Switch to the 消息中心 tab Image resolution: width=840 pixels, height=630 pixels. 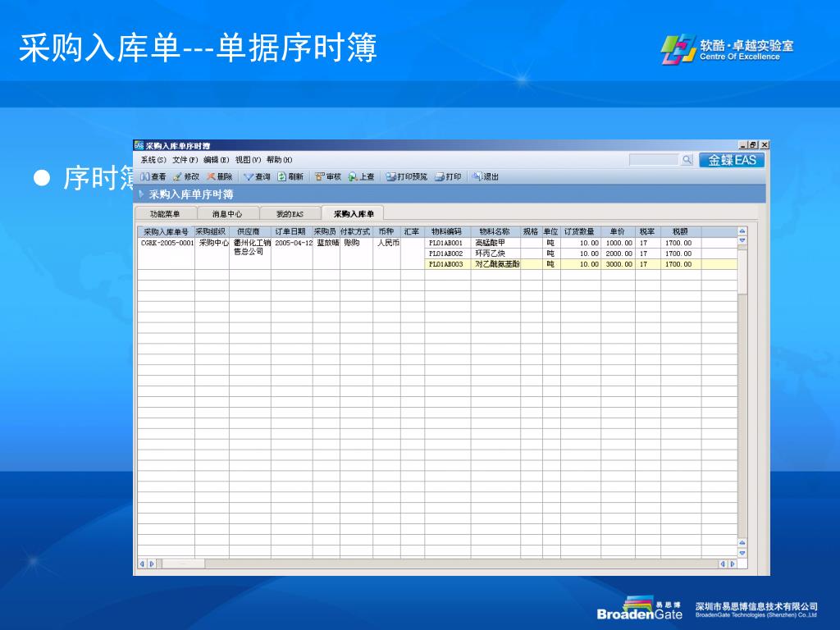tap(228, 214)
